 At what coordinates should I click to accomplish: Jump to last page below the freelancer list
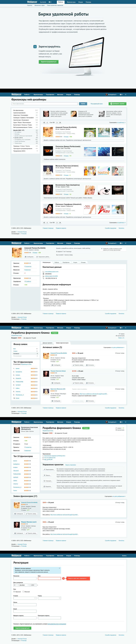point(60,223)
